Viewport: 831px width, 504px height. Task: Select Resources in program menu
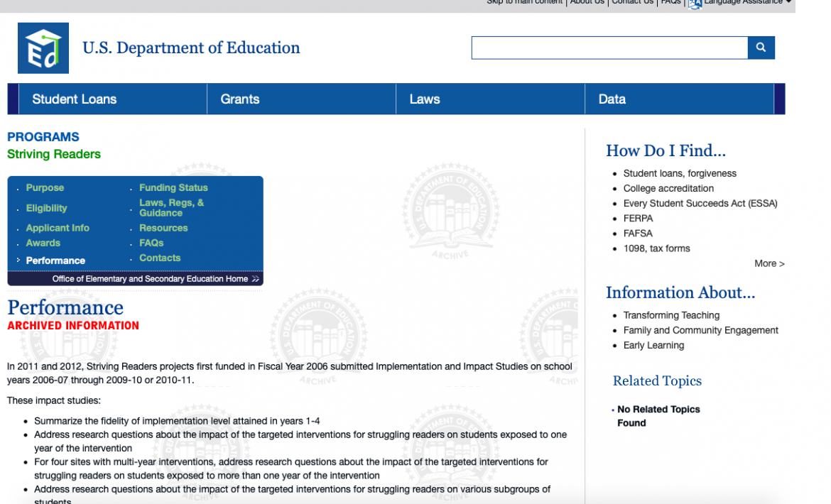point(163,228)
